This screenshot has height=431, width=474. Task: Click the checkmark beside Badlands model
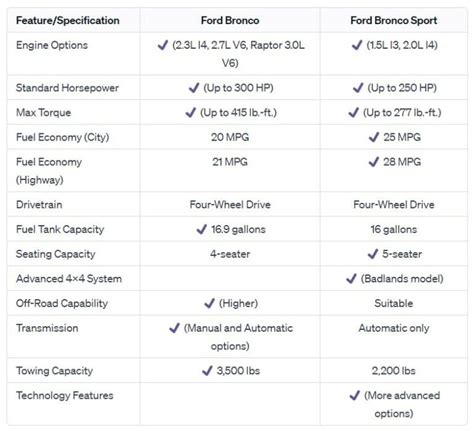point(351,278)
